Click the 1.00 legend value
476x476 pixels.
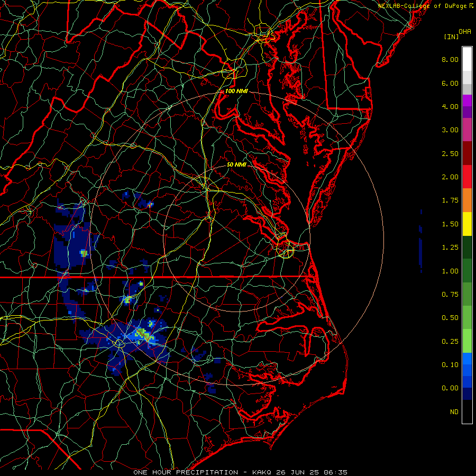pos(450,271)
